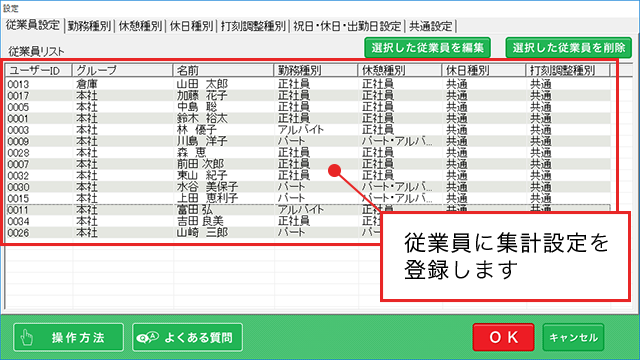Click the グループ column header
This screenshot has height=360, width=640.
(122, 70)
